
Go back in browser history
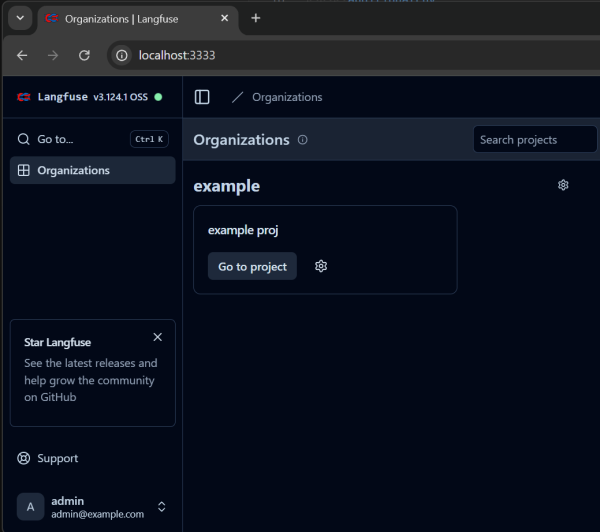click(x=22, y=55)
